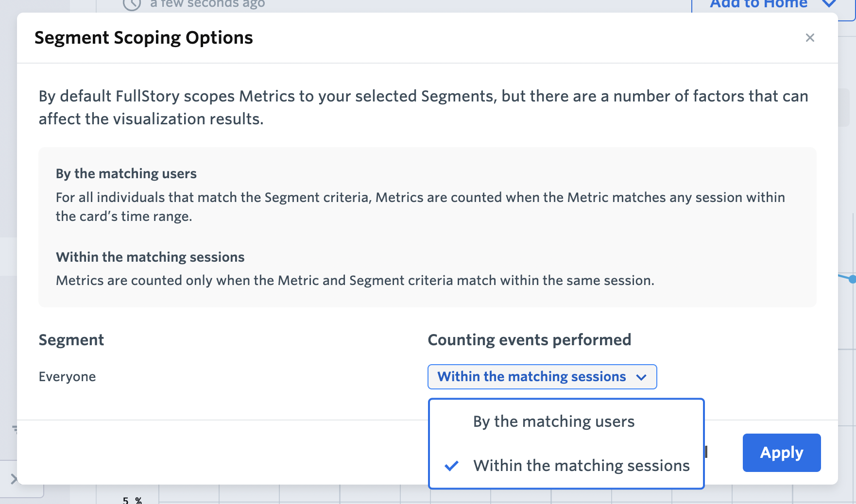
Task: Click the Counting events performed heading
Action: click(x=530, y=340)
